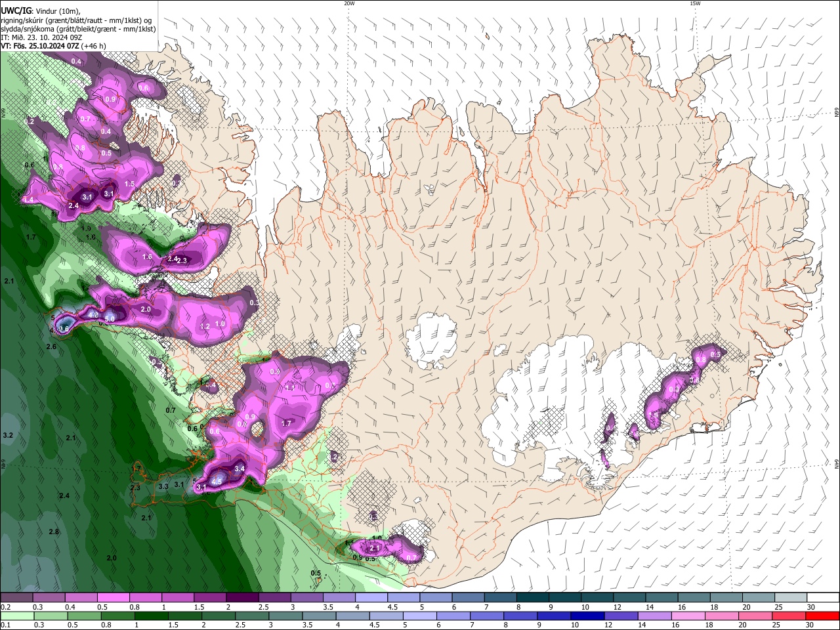Click the 1.4 value in the Westfjords band
The height and width of the screenshot is (630, 840).
29,199
